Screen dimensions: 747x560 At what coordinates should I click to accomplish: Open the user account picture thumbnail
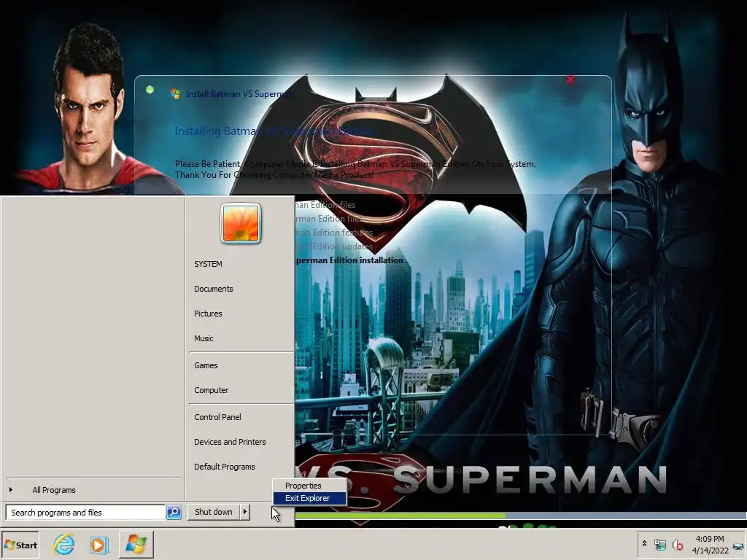click(x=241, y=223)
